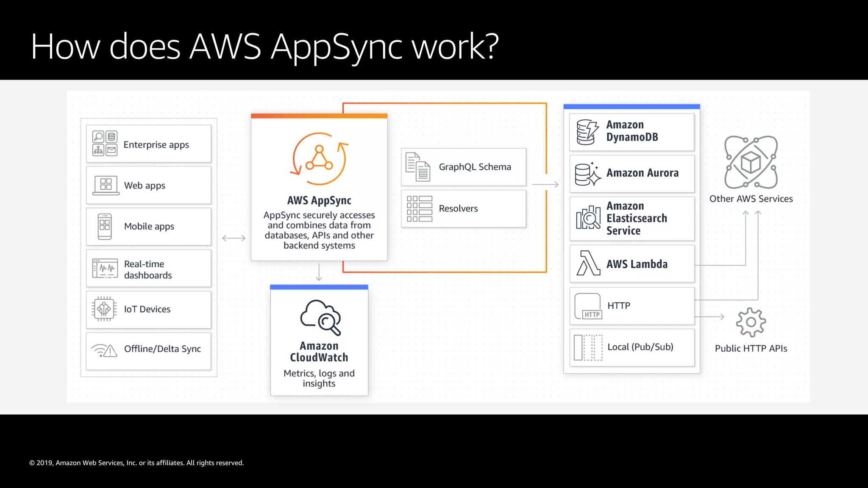The width and height of the screenshot is (868, 488).
Task: Click the down arrow toward Amazon CloudWatch
Action: (319, 272)
